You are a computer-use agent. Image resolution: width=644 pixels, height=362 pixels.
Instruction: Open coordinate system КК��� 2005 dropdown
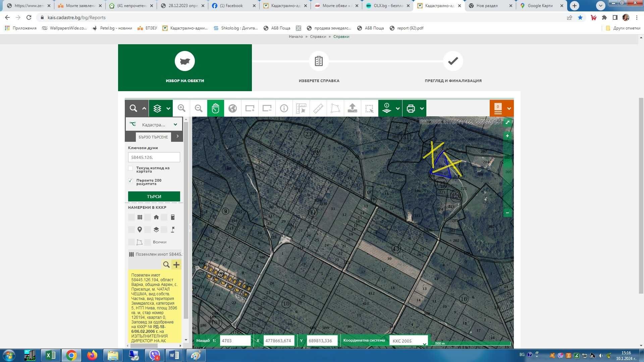(408, 341)
